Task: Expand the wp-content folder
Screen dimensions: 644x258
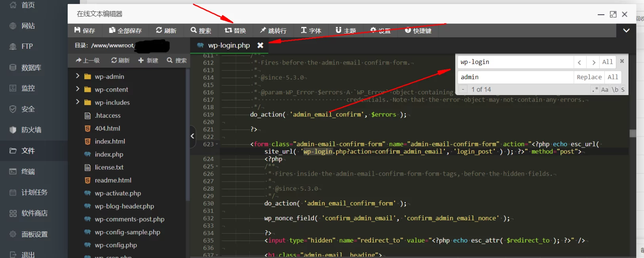Action: 78,89
